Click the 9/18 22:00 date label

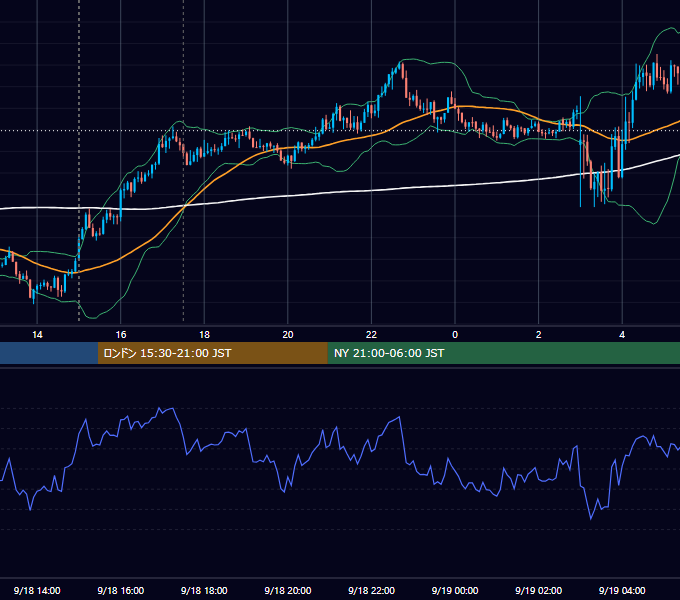tap(371, 590)
